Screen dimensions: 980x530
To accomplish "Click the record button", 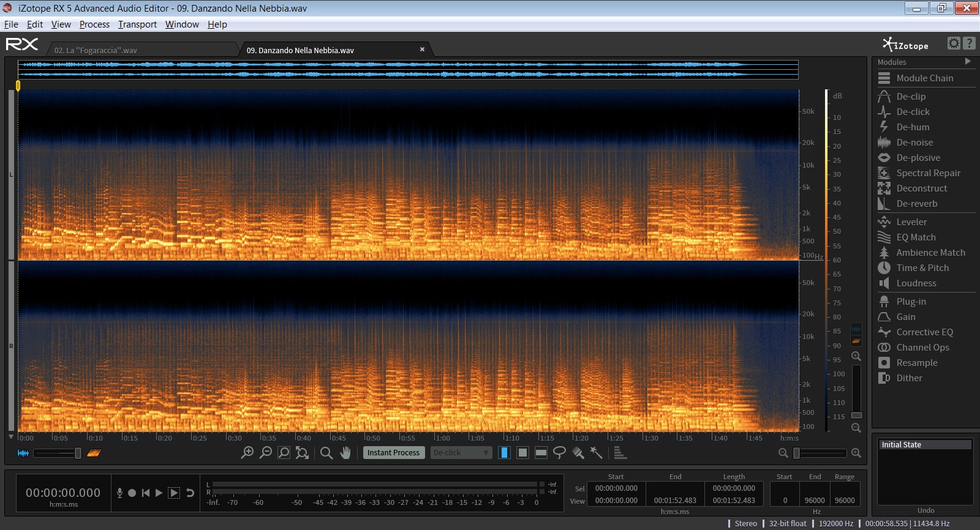I will (132, 493).
